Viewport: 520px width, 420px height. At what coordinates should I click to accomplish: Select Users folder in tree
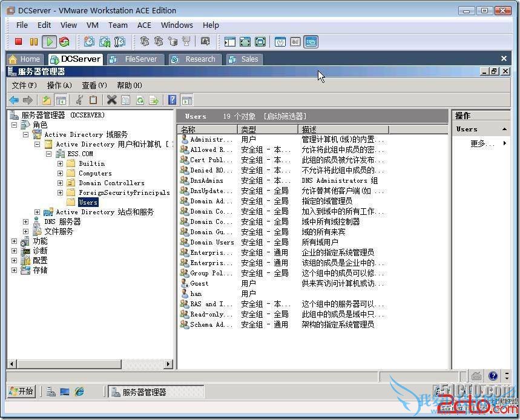pos(88,202)
